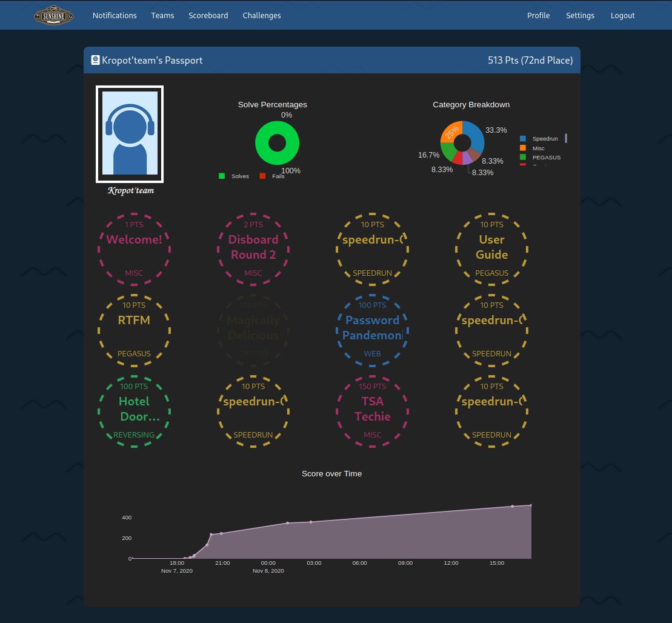This screenshot has width=672, height=623.
Task: Open the TSA Techie misc badge
Action: pos(373,411)
